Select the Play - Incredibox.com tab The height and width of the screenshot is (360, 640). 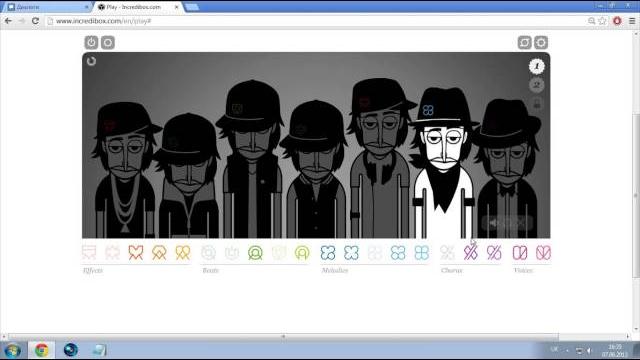pyautogui.click(x=138, y=7)
